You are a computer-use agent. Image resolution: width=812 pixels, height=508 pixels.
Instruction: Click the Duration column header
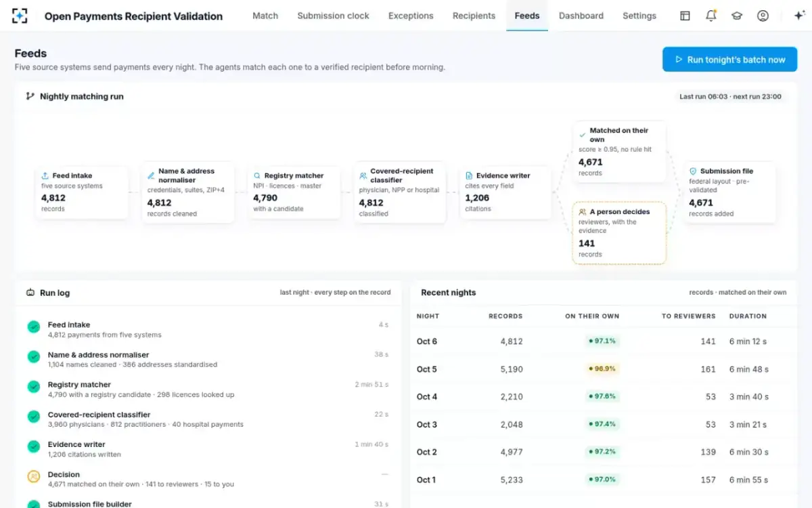click(748, 316)
